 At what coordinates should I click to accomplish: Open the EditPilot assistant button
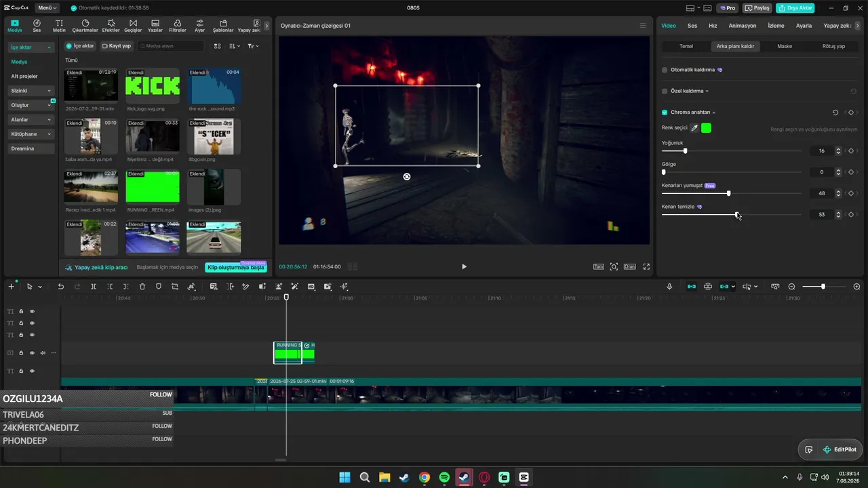[840, 449]
